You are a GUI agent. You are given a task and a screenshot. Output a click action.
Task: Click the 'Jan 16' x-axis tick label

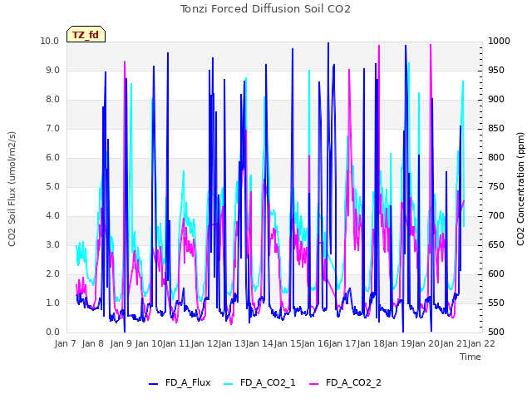[315, 343]
